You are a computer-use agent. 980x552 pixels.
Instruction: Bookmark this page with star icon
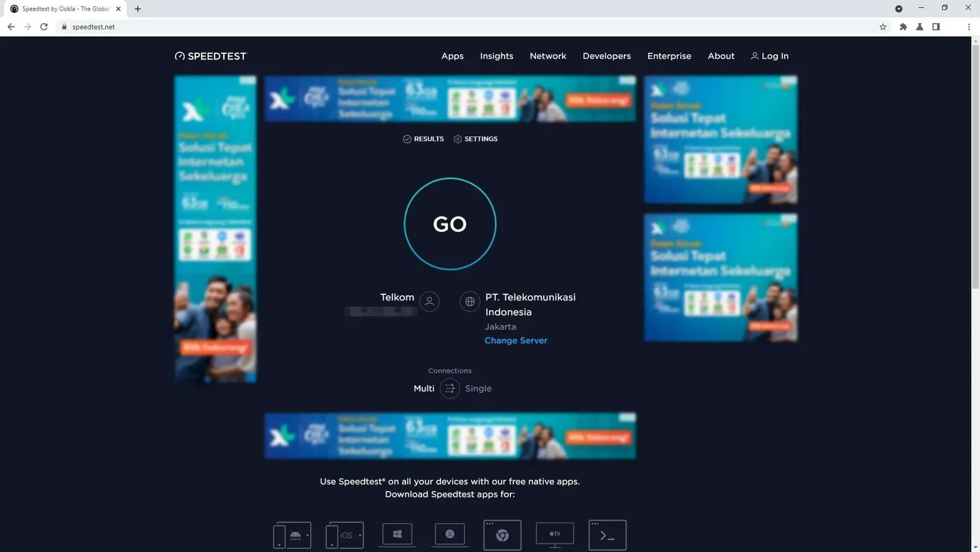tap(883, 27)
